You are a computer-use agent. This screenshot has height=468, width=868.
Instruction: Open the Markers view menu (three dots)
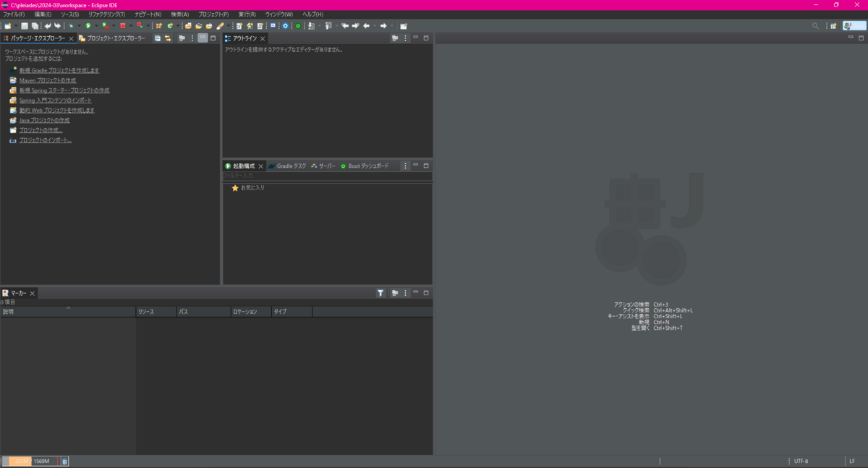[x=405, y=293]
